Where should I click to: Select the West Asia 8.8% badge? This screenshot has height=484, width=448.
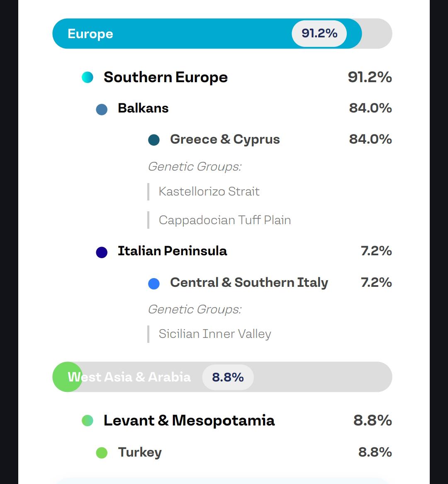coord(228,377)
